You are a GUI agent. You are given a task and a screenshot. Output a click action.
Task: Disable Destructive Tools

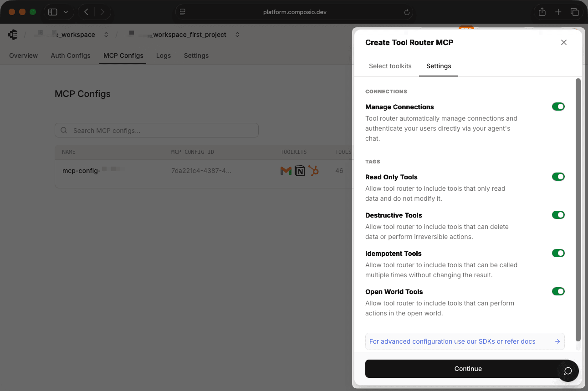pyautogui.click(x=558, y=215)
